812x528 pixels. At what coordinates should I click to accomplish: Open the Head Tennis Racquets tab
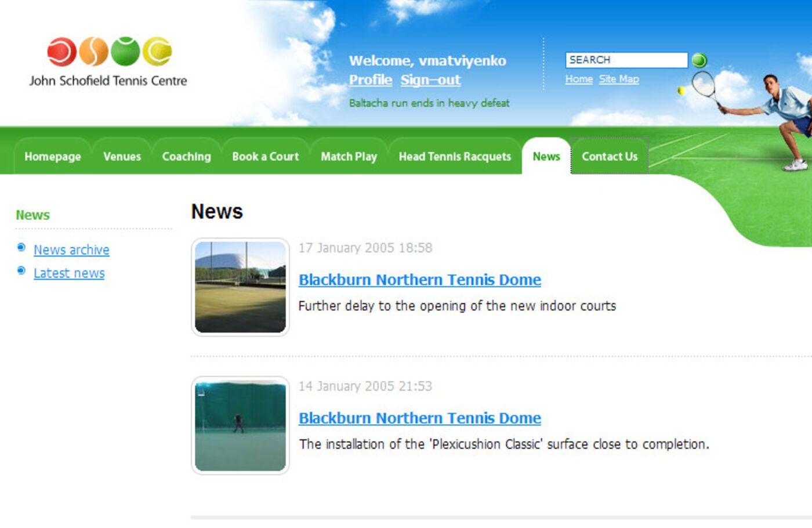point(455,157)
